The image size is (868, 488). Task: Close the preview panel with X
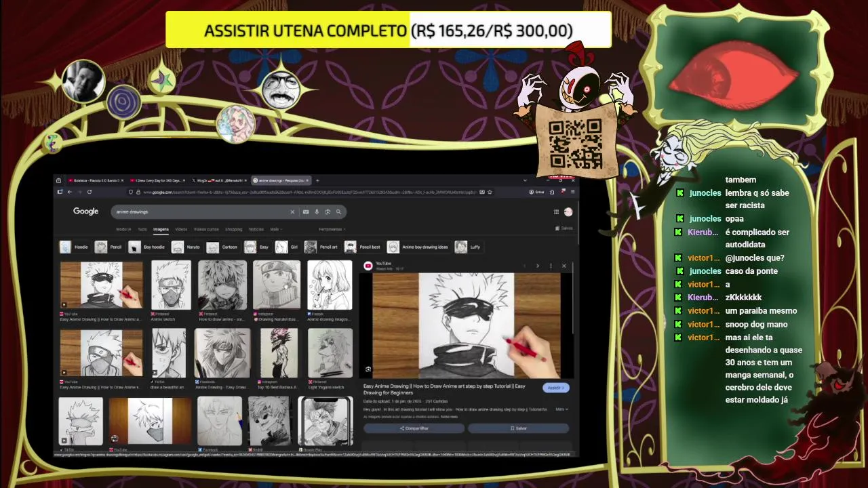coord(564,266)
